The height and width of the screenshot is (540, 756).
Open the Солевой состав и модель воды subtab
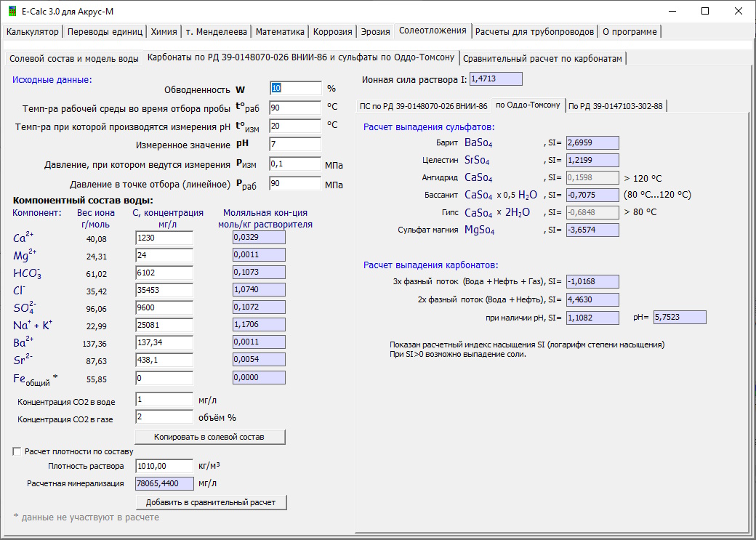click(73, 59)
